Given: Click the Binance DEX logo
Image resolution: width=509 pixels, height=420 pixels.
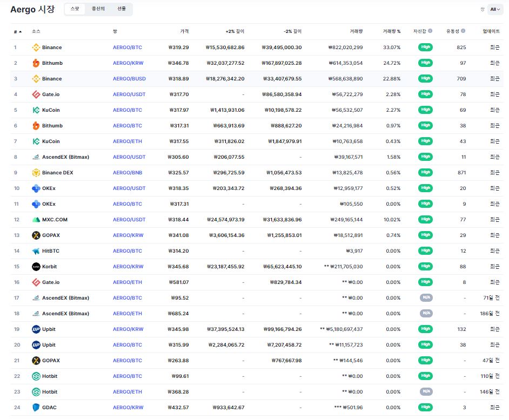Looking at the screenshot, I should 36,173.
